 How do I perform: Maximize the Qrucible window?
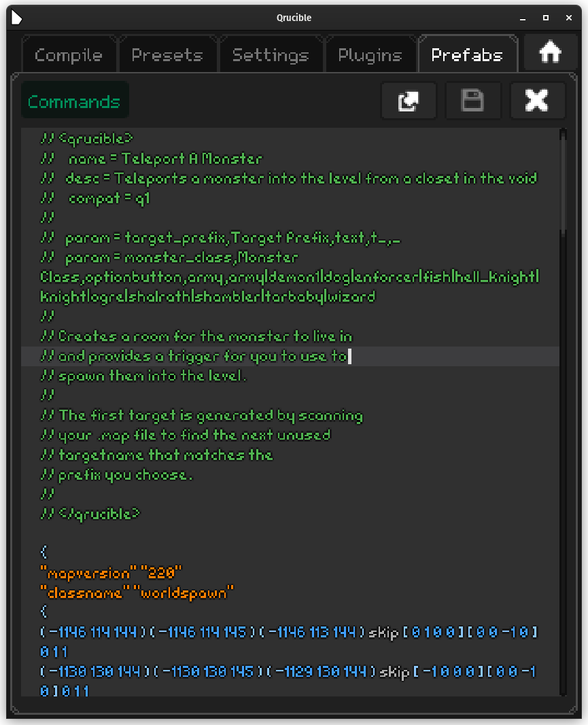point(545,18)
